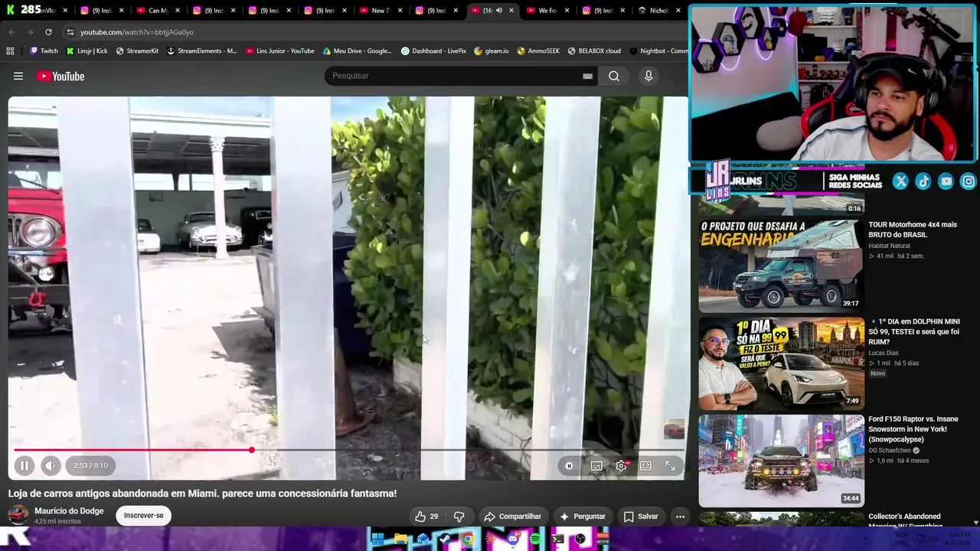The image size is (980, 551).
Task: Open the BELABOX cloud bookmark
Action: click(x=594, y=51)
